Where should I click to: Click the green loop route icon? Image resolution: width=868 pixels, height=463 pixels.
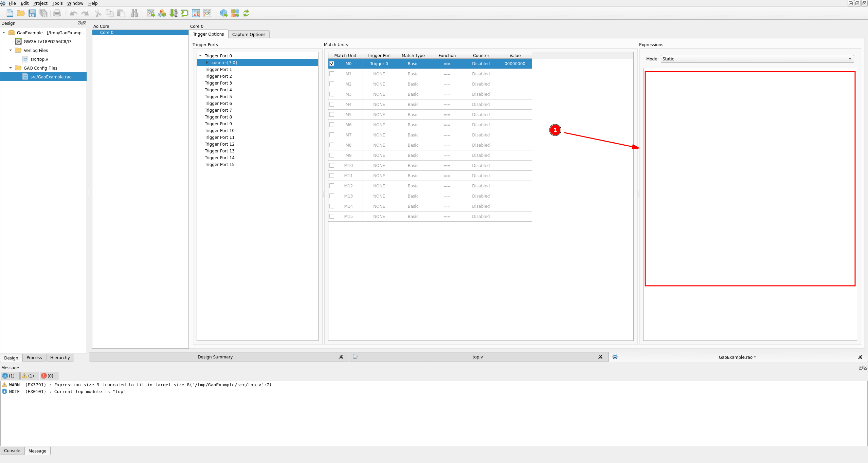coord(185,13)
